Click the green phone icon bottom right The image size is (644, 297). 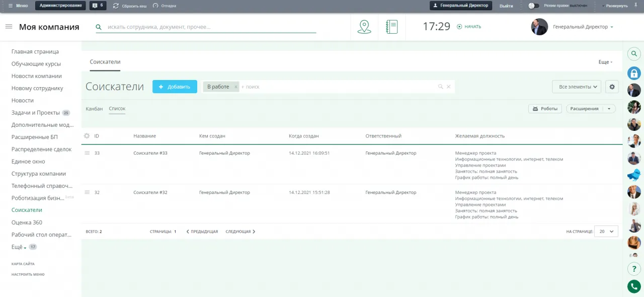(x=634, y=286)
